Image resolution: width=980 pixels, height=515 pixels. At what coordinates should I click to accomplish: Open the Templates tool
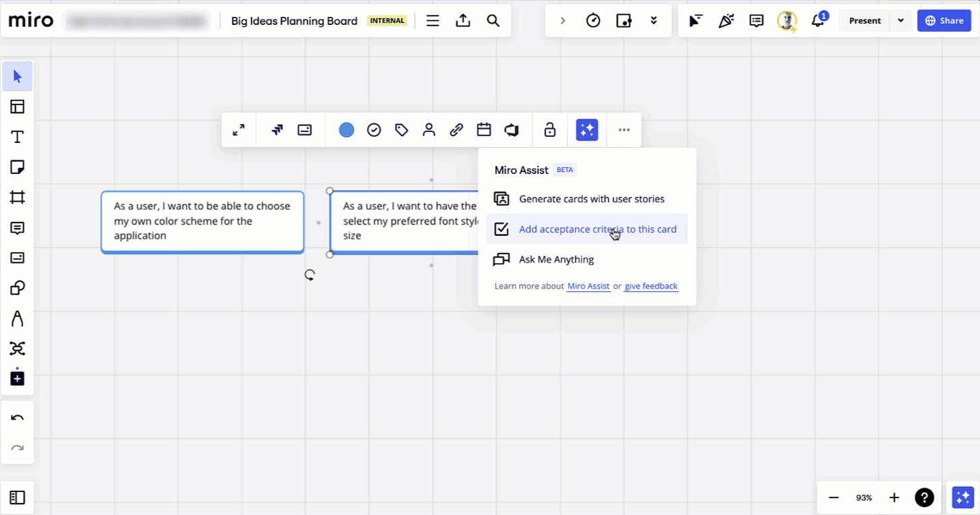tap(18, 107)
